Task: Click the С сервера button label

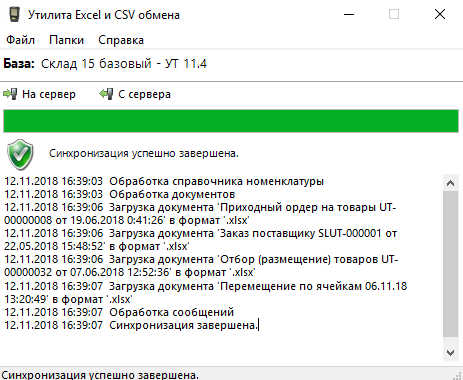Action: pyautogui.click(x=144, y=94)
